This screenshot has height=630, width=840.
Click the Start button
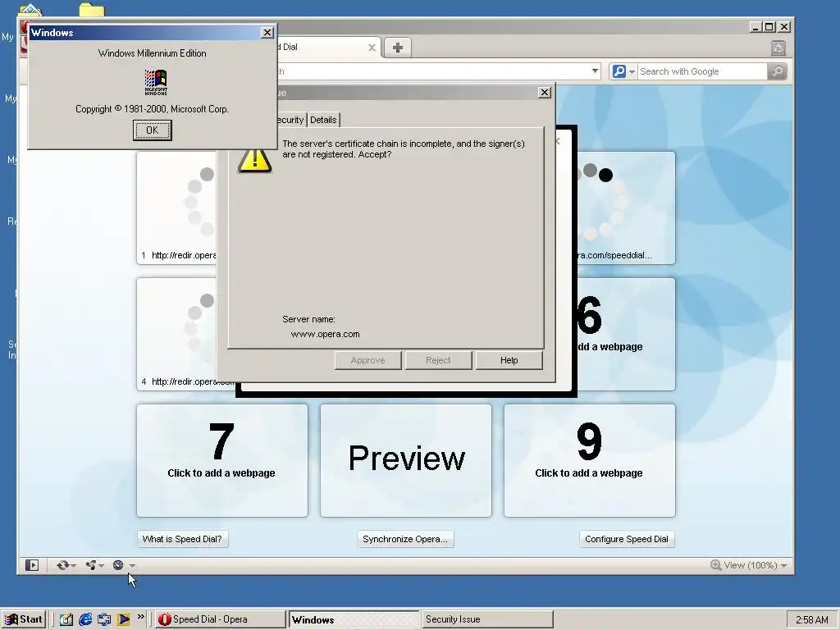pyautogui.click(x=24, y=620)
